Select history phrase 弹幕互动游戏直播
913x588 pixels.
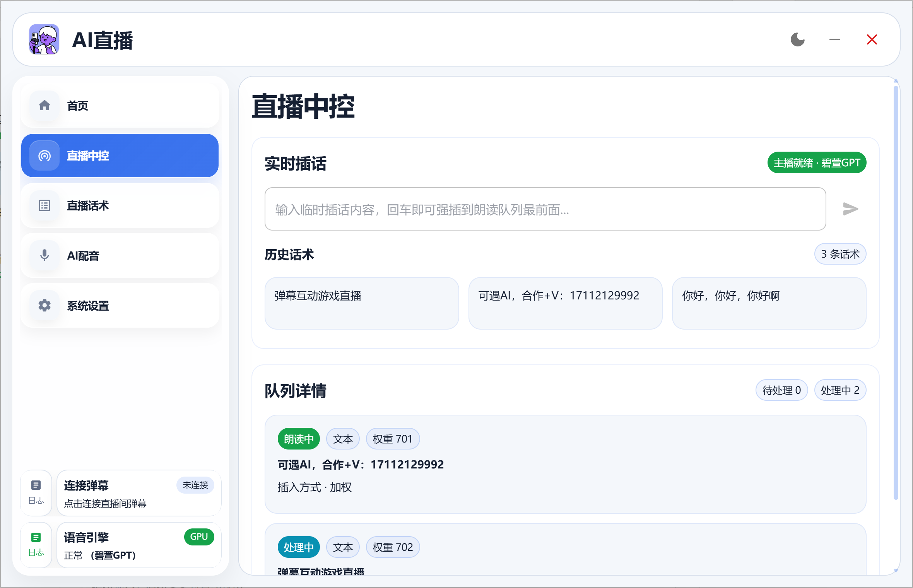pyautogui.click(x=361, y=303)
